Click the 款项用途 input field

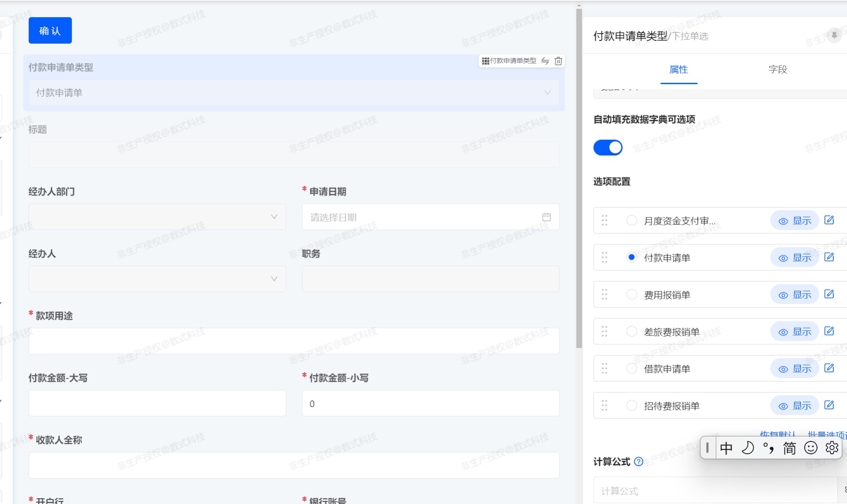pyautogui.click(x=294, y=341)
